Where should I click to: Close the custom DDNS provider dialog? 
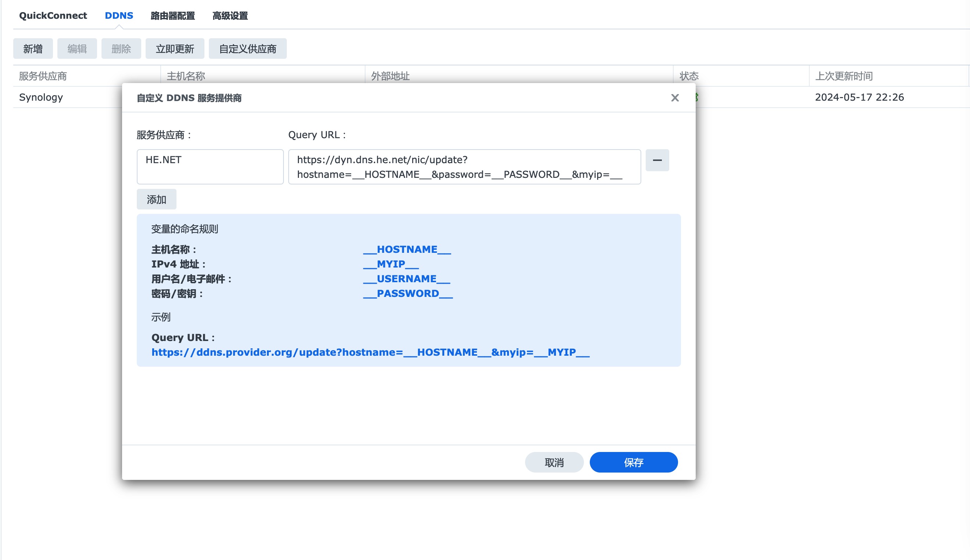(674, 98)
